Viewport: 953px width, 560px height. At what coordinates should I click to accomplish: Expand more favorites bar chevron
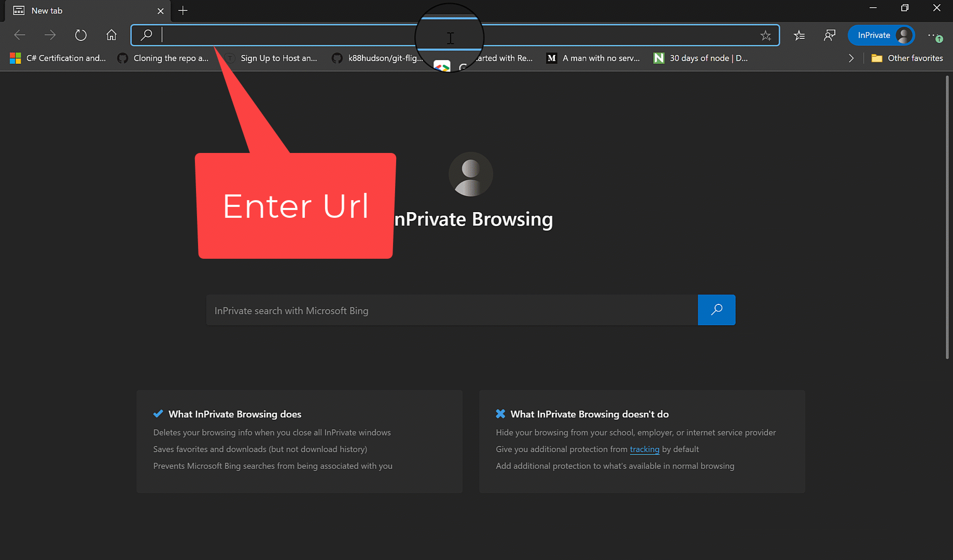tap(851, 58)
